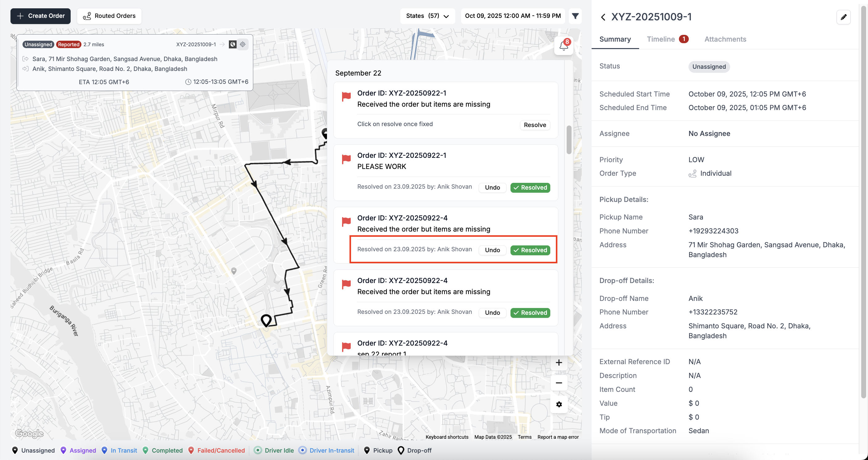The image size is (868, 460).
Task: Undo resolution of PLEASE WORK report
Action: pos(492,187)
